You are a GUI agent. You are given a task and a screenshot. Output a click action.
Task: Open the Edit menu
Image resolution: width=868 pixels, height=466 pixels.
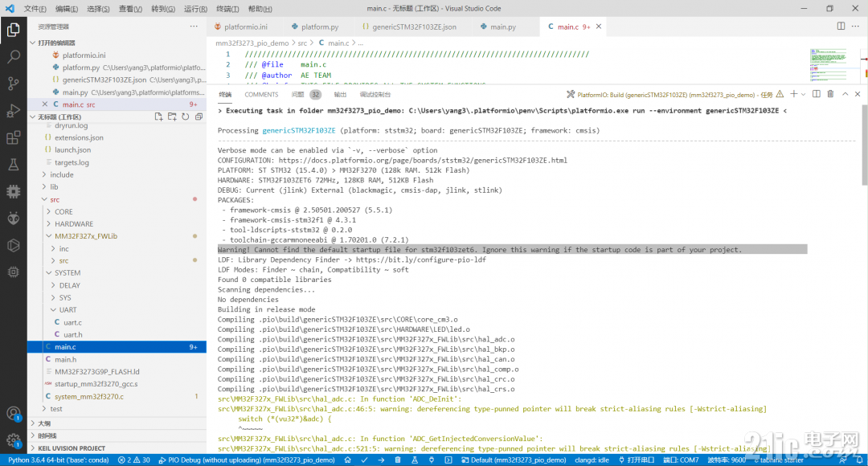click(67, 9)
